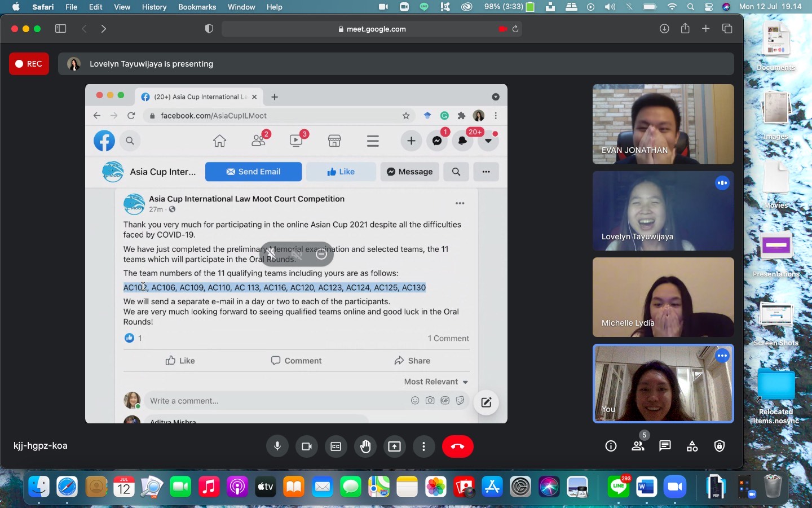Click the REC recording indicator
Viewport: 812px width, 508px height.
[x=29, y=64]
